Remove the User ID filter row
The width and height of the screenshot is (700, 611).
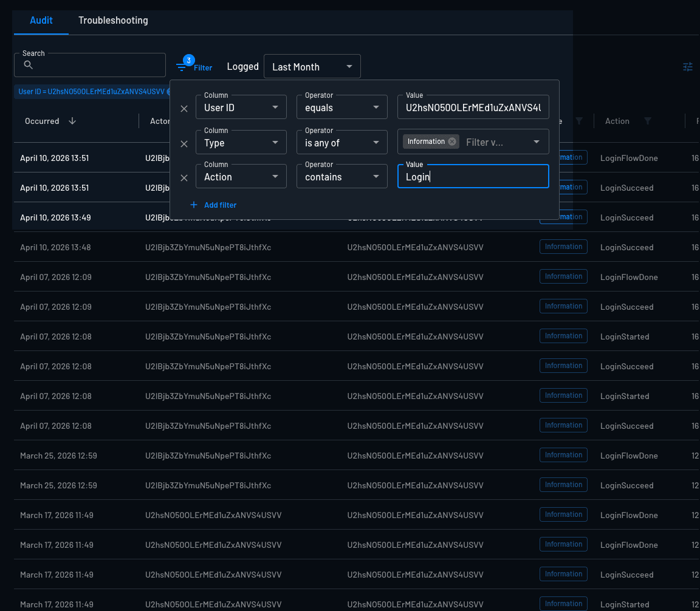coord(184,109)
